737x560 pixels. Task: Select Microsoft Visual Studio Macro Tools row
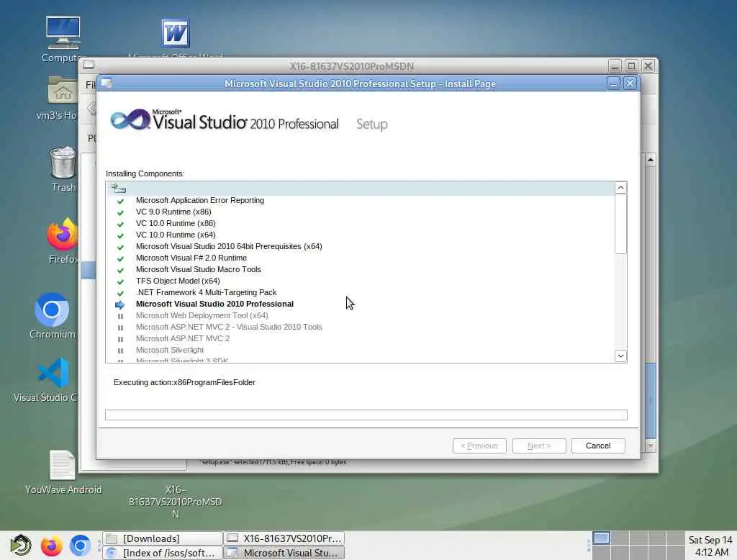(x=361, y=269)
